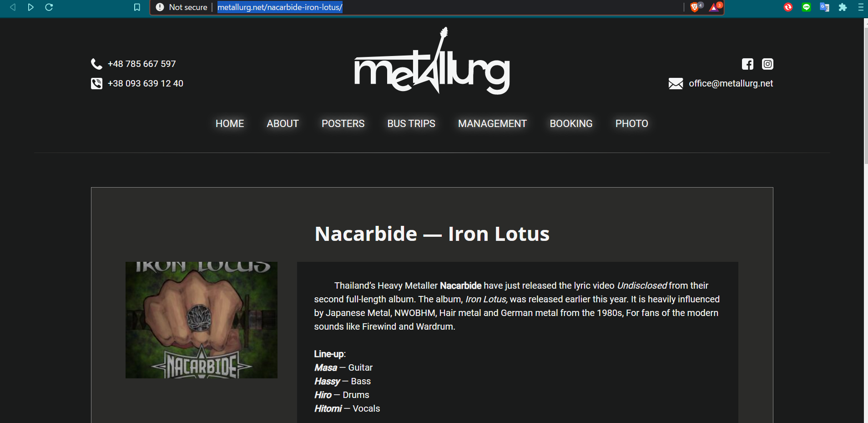Screen dimensions: 868x423
Task: Open the browser extensions puzzle icon
Action: click(x=843, y=7)
